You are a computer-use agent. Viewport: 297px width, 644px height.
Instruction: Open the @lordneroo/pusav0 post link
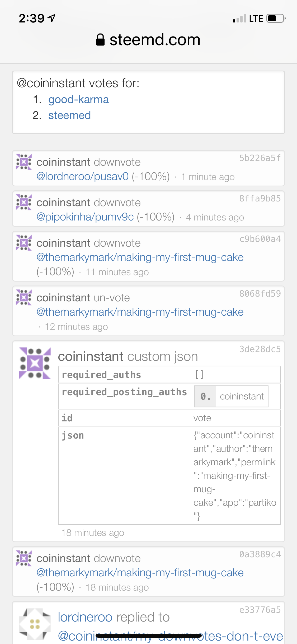coord(82,176)
